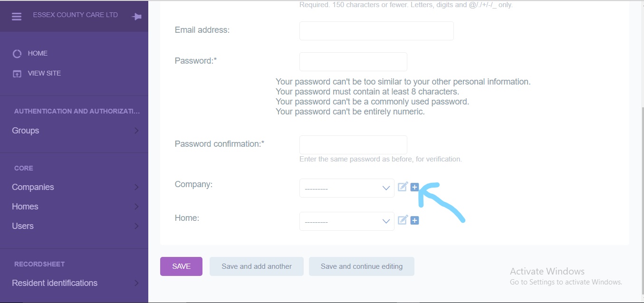Toggle the sidebar pin icon
The image size is (644, 303).
click(136, 17)
